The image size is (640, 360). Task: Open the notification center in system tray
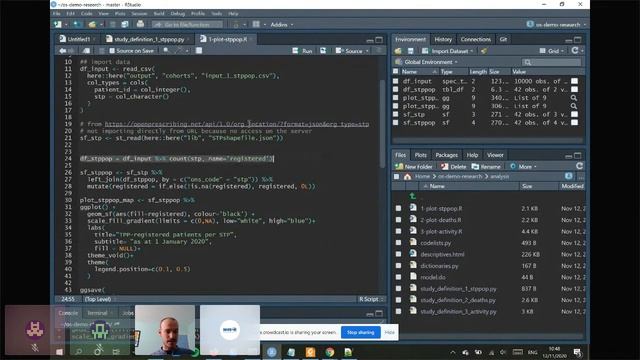(x=577, y=352)
